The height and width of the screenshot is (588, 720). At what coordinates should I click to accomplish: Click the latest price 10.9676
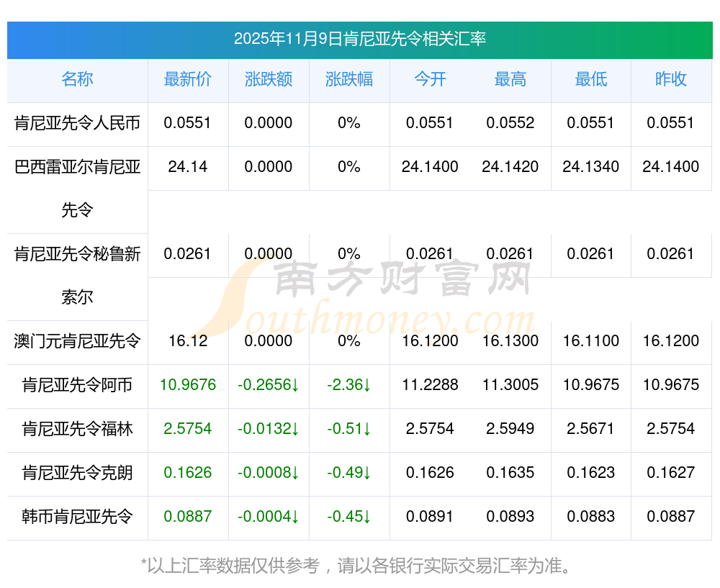click(x=187, y=385)
